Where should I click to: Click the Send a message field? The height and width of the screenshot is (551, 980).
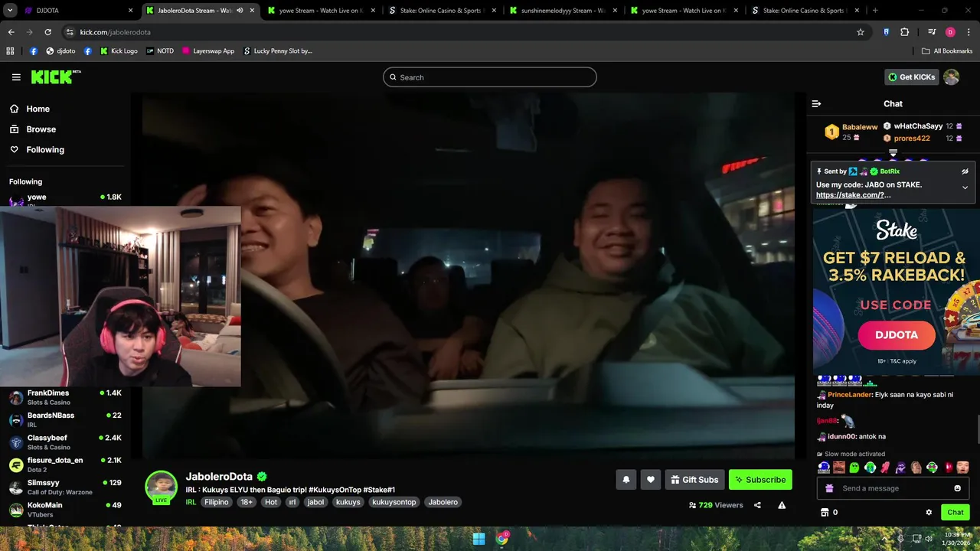click(893, 488)
